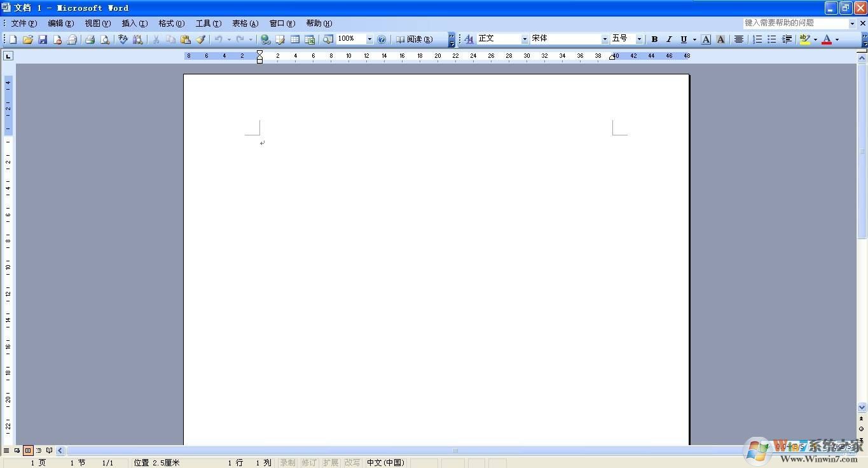Open the 五号 font size dropdown
Viewport: 868px width, 468px height.
pyautogui.click(x=640, y=38)
